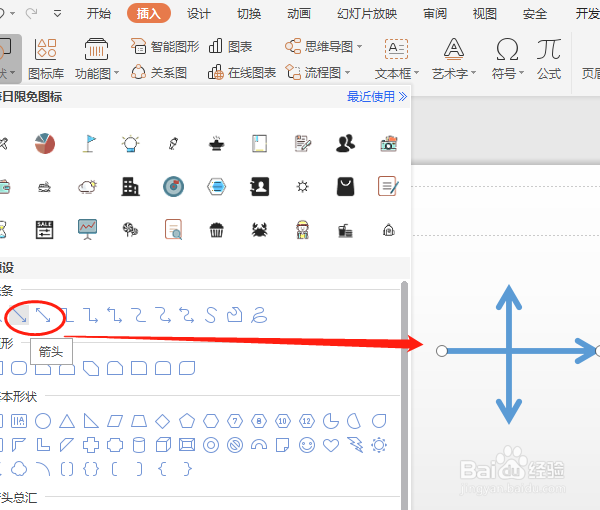The width and height of the screenshot is (600, 510).
Task: Pick the cube shape
Action: 163,445
